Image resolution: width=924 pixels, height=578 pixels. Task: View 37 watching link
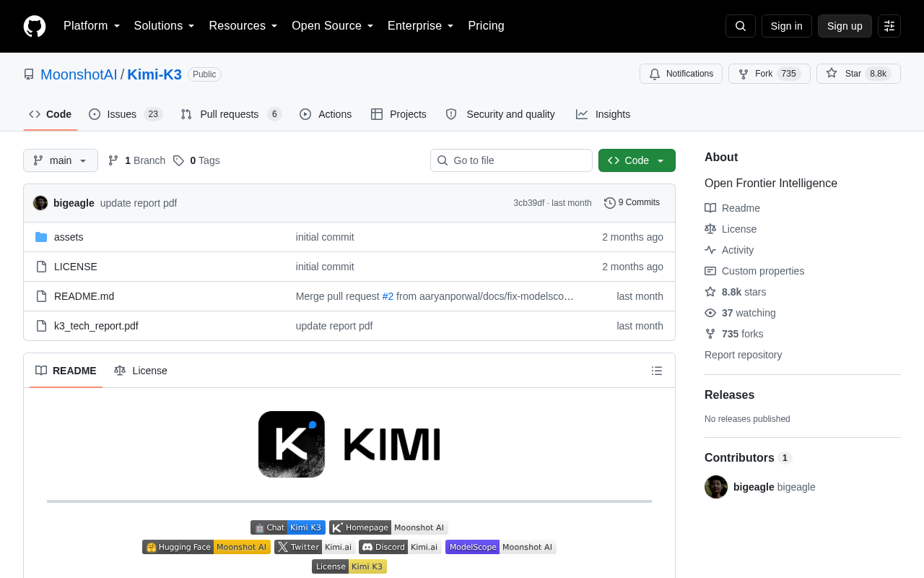click(740, 313)
